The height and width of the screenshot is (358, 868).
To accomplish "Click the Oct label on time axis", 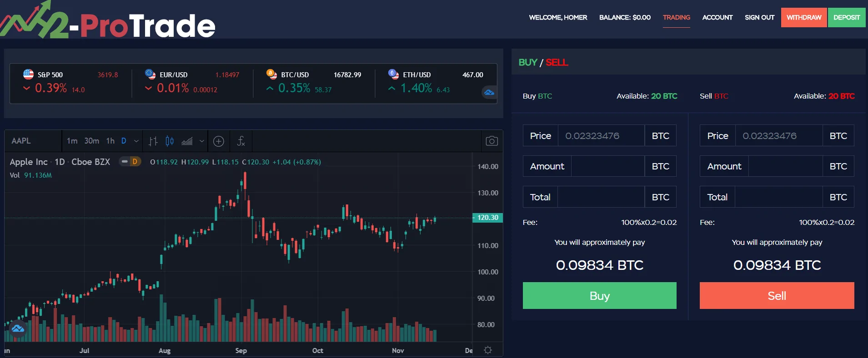I will coord(318,351).
